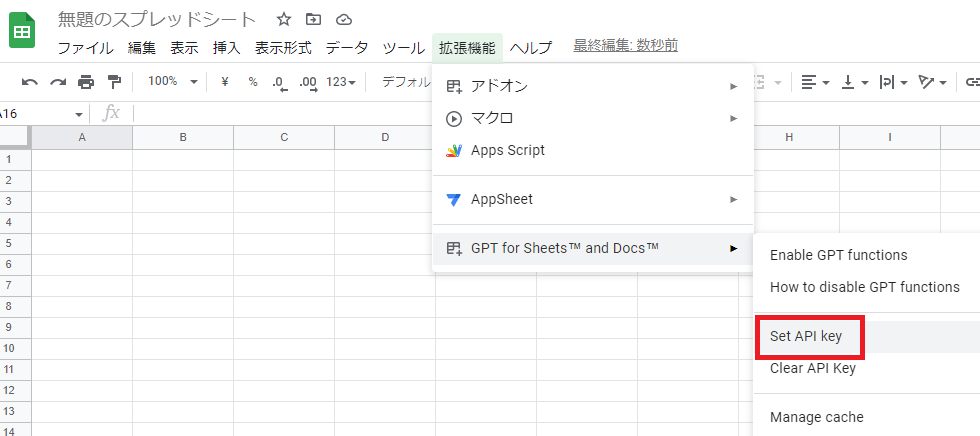This screenshot has height=436, width=980.
Task: Choose How to disable GPT functions
Action: (867, 287)
